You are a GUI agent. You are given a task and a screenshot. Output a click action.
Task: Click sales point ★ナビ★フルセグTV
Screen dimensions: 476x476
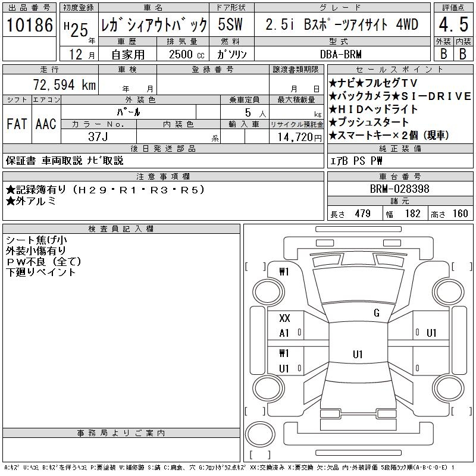click(x=374, y=83)
